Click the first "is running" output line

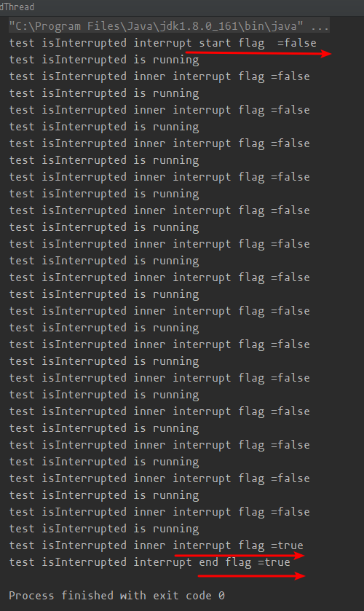104,60
